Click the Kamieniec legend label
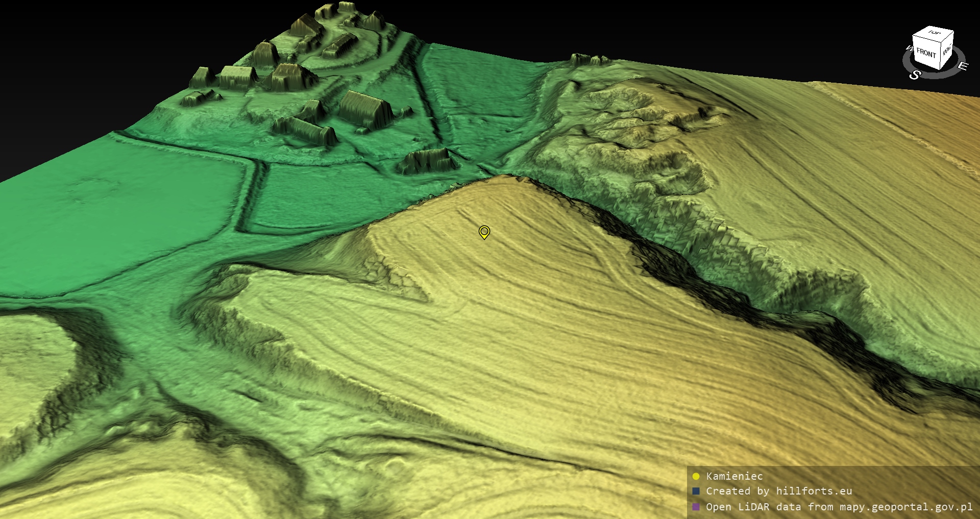Image resolution: width=980 pixels, height=519 pixels. pyautogui.click(x=734, y=476)
